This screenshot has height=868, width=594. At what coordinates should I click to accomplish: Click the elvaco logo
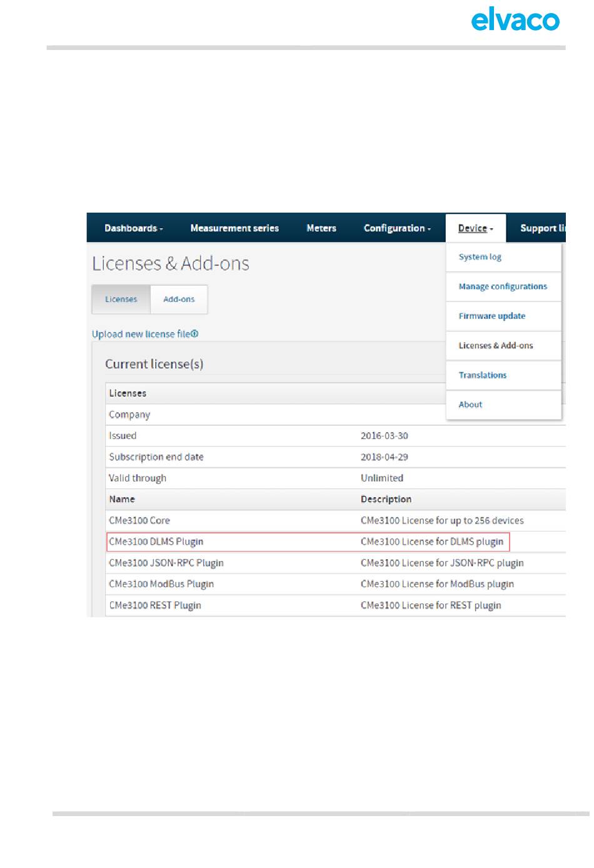click(x=515, y=19)
